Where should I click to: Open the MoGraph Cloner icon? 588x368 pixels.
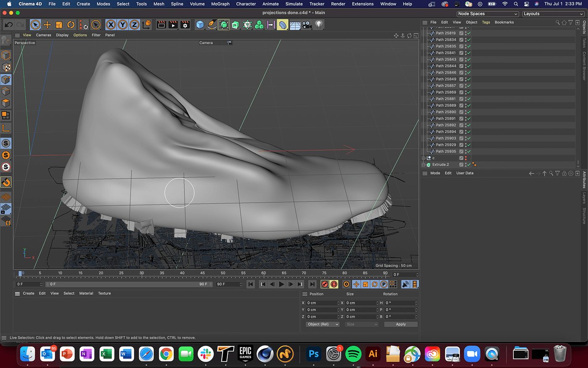(259, 25)
